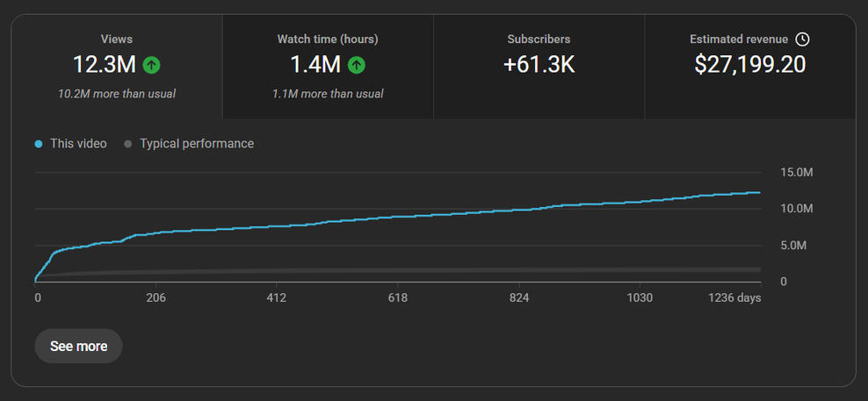Click the blue dot for This video legend
Viewport: 868px width, 401px height.
[39, 144]
